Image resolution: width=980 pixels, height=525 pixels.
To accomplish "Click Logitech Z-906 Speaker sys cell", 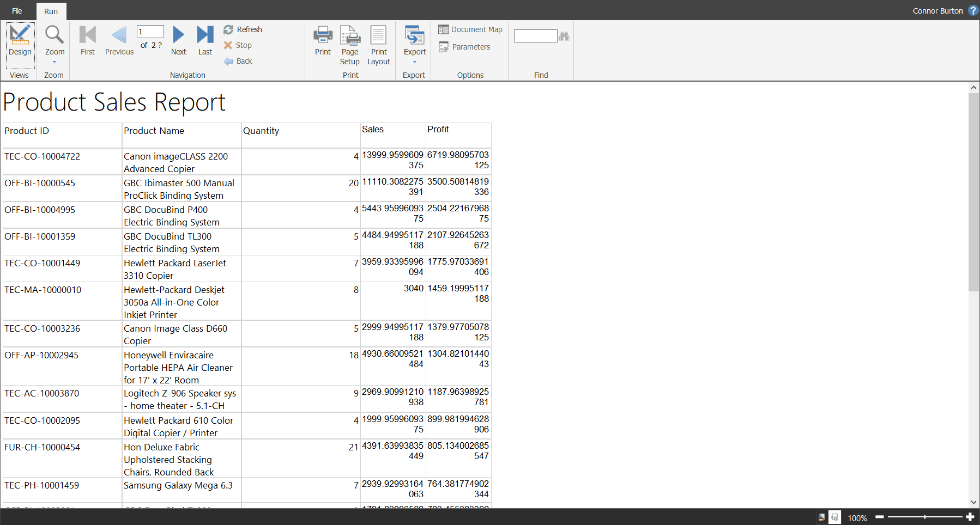I will 182,399.
